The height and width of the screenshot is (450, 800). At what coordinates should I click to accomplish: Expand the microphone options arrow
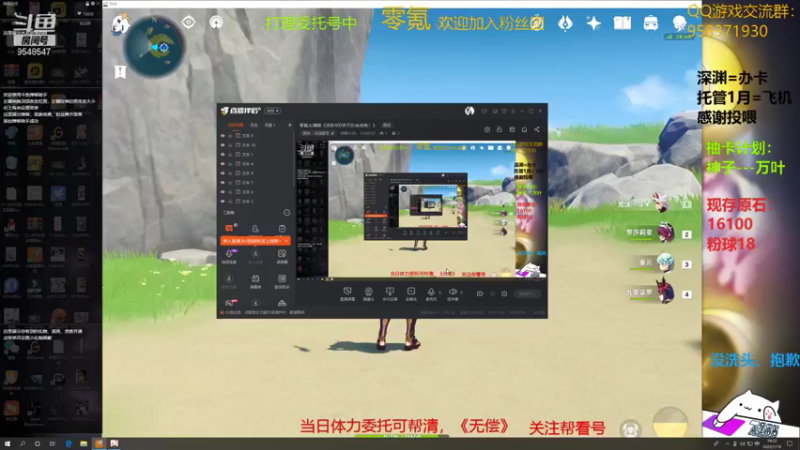pos(439,292)
